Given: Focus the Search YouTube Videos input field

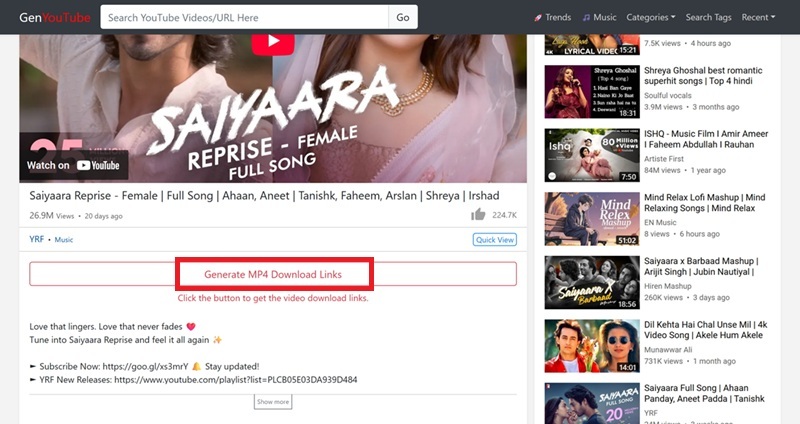Looking at the screenshot, I should [x=245, y=17].
